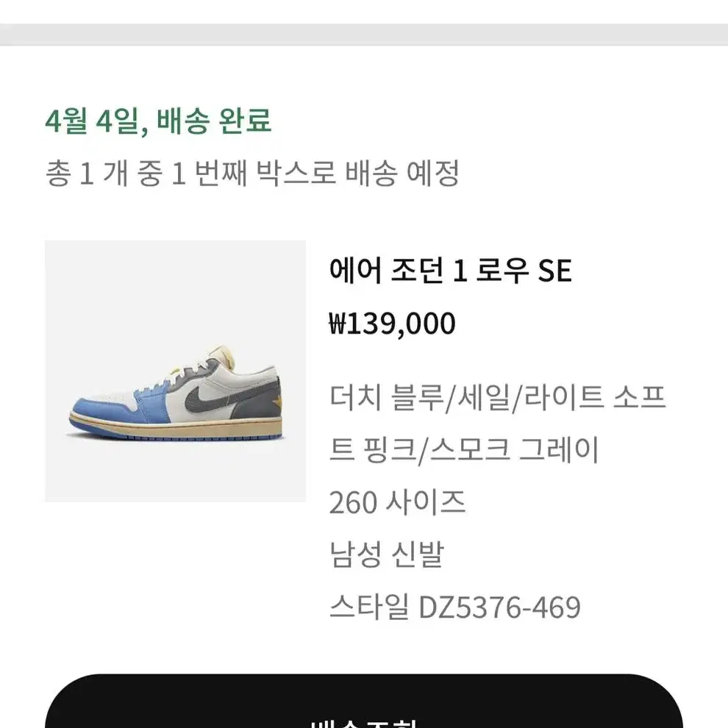728x728 pixels.
Task: Tap the 남성 신발 category line
Action: pyautogui.click(x=386, y=554)
